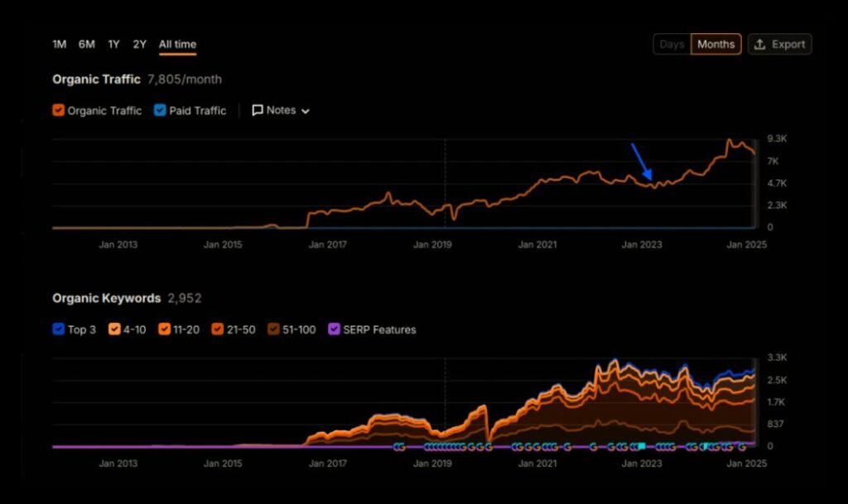Click the Notes speech bubble icon

tap(258, 110)
